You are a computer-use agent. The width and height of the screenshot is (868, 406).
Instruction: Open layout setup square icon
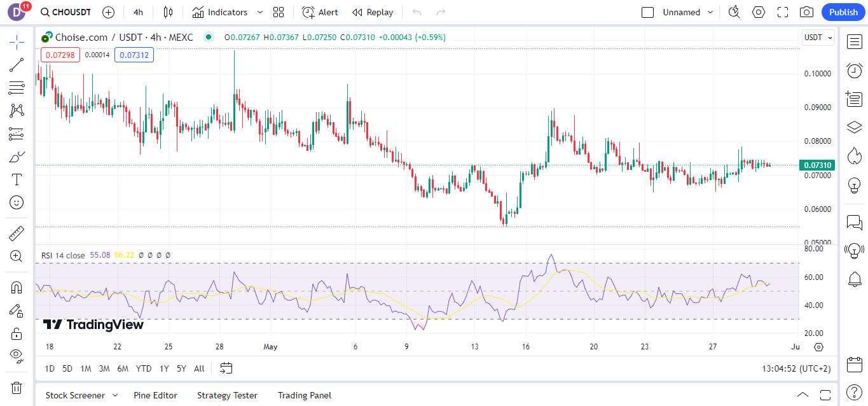[x=647, y=12]
